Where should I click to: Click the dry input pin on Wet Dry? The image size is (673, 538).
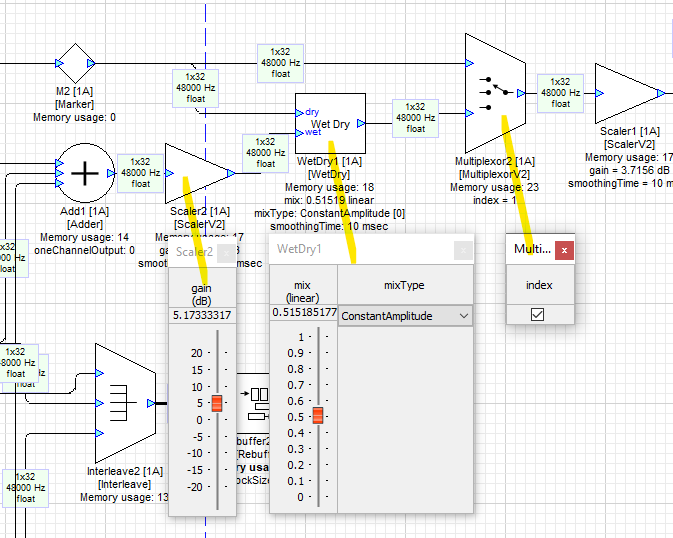coord(300,112)
